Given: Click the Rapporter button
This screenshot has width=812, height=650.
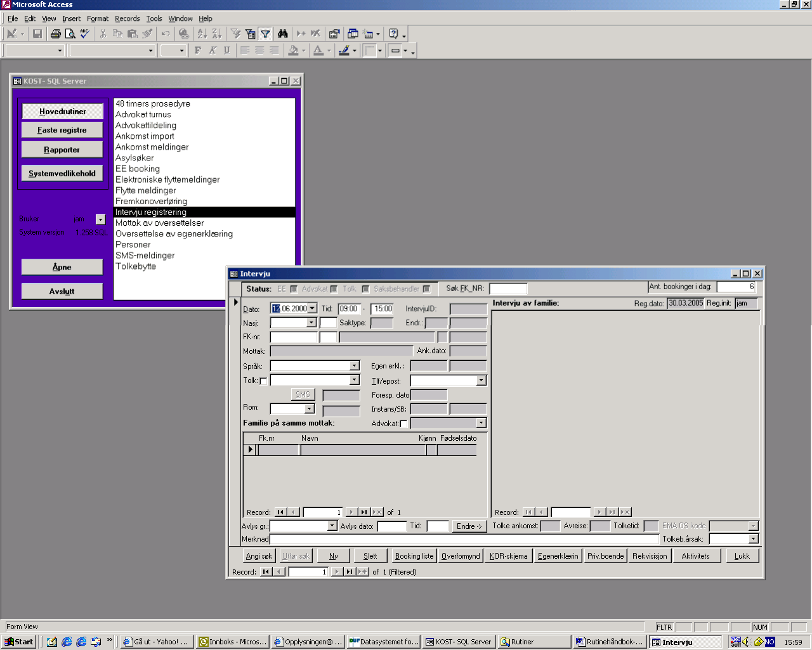Looking at the screenshot, I should 62,150.
